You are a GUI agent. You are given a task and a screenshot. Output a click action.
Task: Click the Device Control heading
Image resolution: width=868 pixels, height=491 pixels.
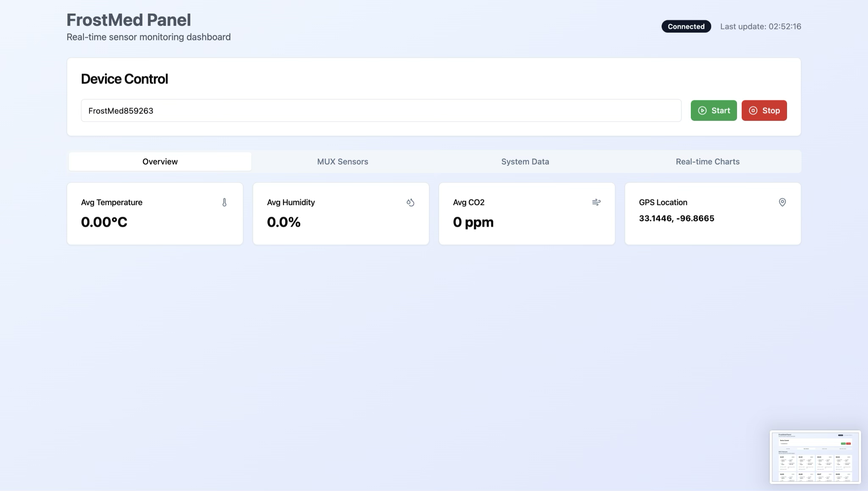[124, 79]
